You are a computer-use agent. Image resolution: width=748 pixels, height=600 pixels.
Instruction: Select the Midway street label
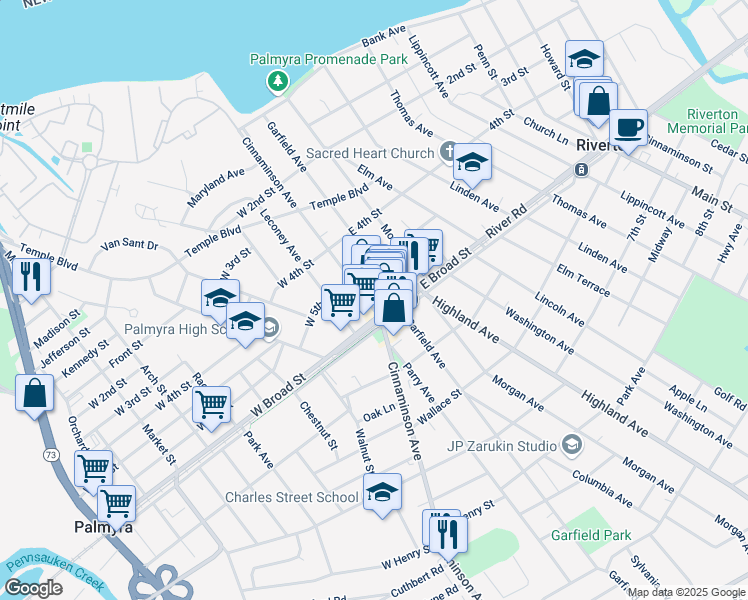tap(660, 244)
